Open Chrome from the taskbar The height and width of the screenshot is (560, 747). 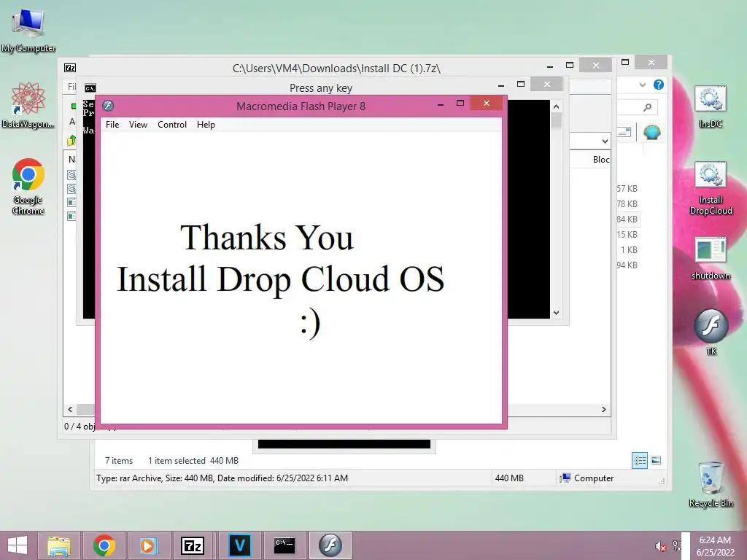click(x=104, y=545)
